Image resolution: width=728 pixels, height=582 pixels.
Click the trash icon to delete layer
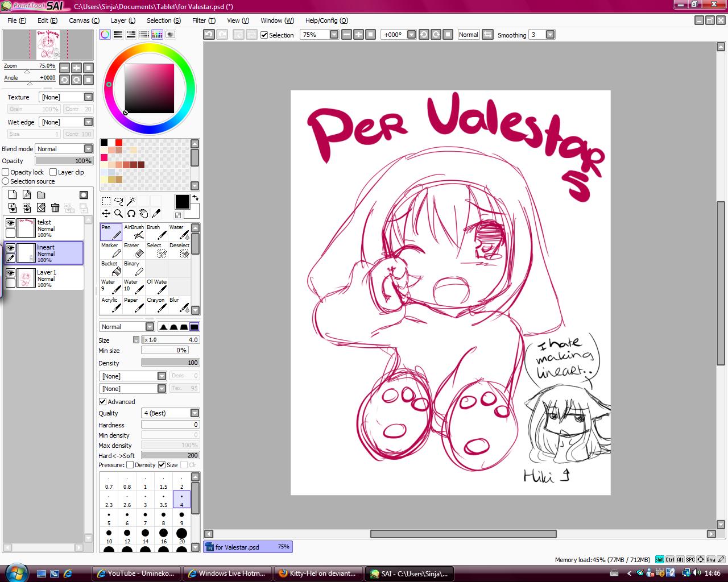[55, 208]
